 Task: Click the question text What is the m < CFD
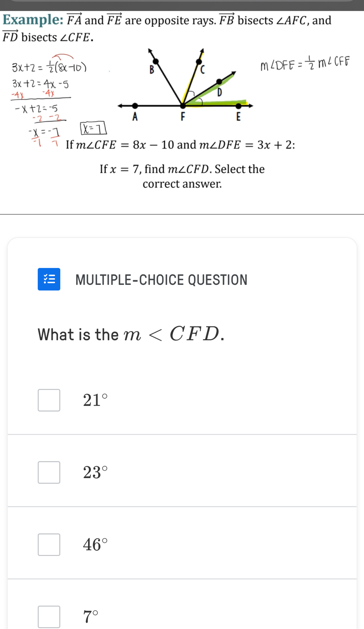pos(130,334)
